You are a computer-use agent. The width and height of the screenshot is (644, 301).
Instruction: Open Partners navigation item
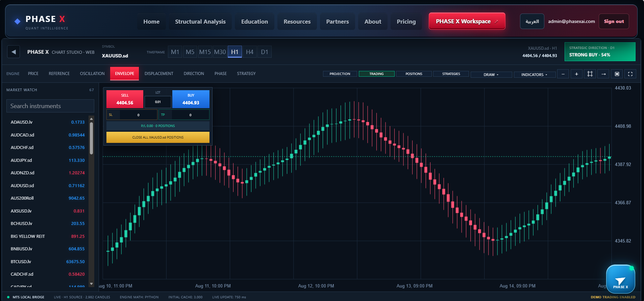point(338,22)
